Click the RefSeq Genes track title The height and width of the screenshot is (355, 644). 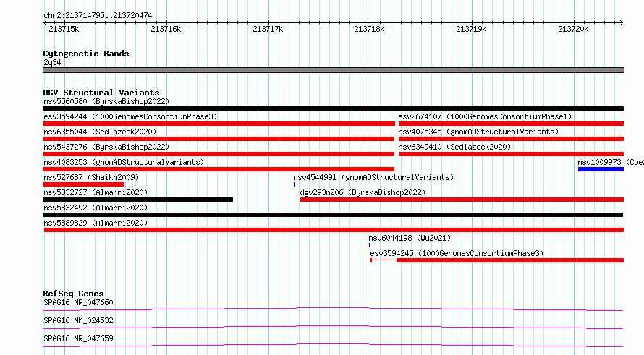tap(73, 294)
